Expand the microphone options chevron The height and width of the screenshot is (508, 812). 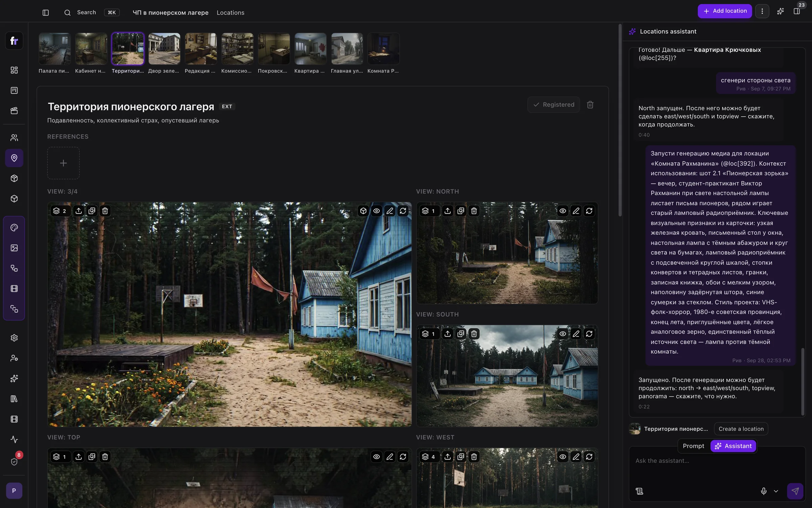point(776,491)
